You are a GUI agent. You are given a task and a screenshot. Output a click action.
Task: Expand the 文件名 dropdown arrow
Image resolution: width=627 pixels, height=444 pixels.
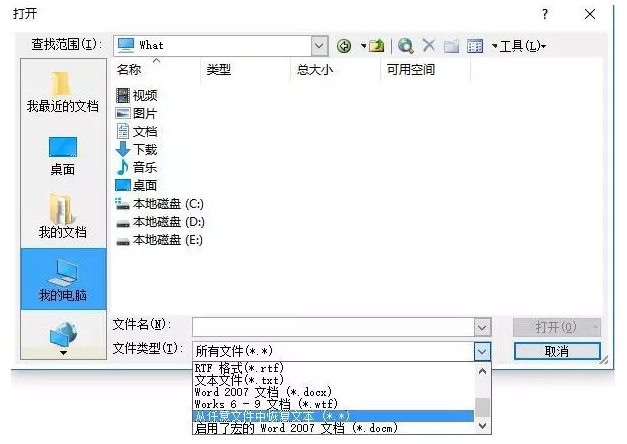[482, 328]
